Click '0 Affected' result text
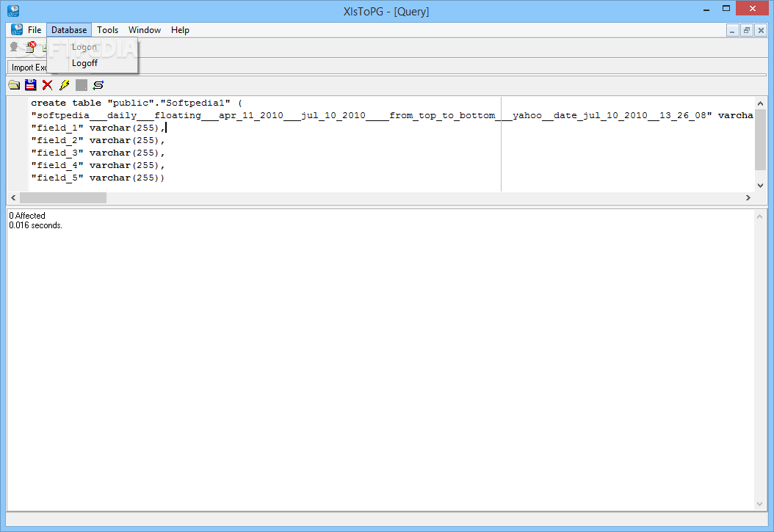Viewport: 774px width, 532px height. click(x=27, y=216)
